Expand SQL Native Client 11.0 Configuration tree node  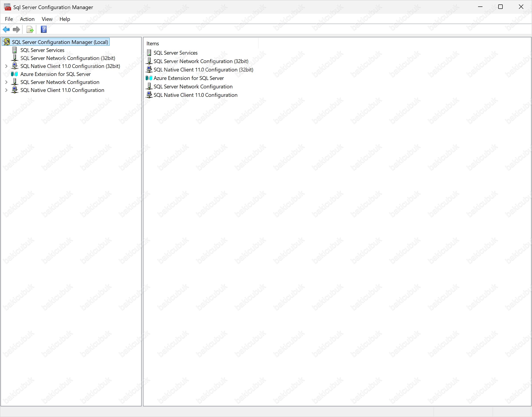pyautogui.click(x=6, y=90)
